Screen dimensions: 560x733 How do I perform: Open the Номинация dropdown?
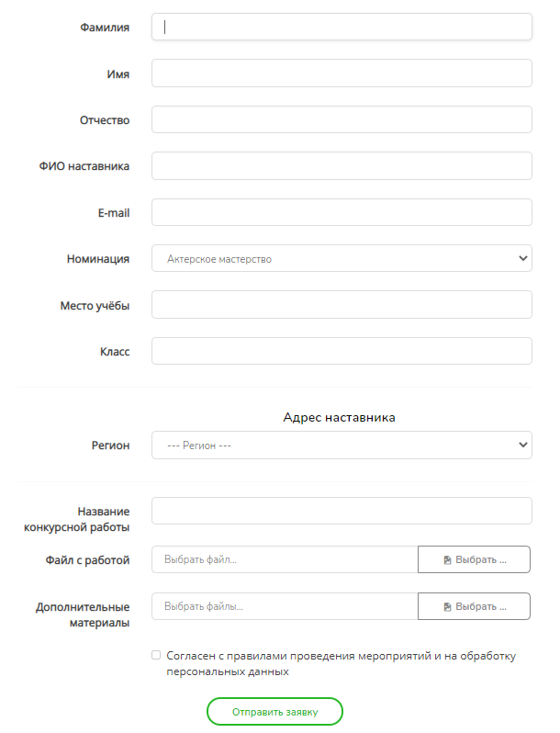point(342,258)
